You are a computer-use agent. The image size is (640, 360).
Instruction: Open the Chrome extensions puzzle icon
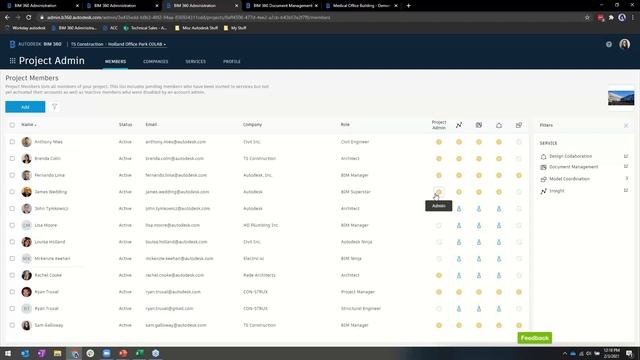click(611, 18)
